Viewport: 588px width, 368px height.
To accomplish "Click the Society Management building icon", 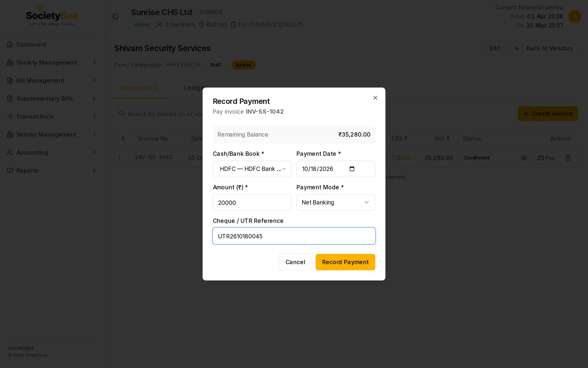I will coord(10,63).
